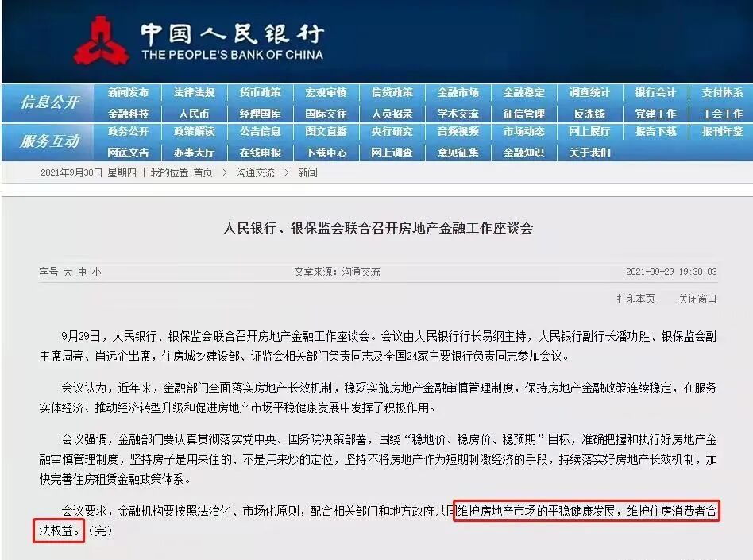753x560 pixels.
Task: Open 党建工作 menu item
Action: coord(655,114)
